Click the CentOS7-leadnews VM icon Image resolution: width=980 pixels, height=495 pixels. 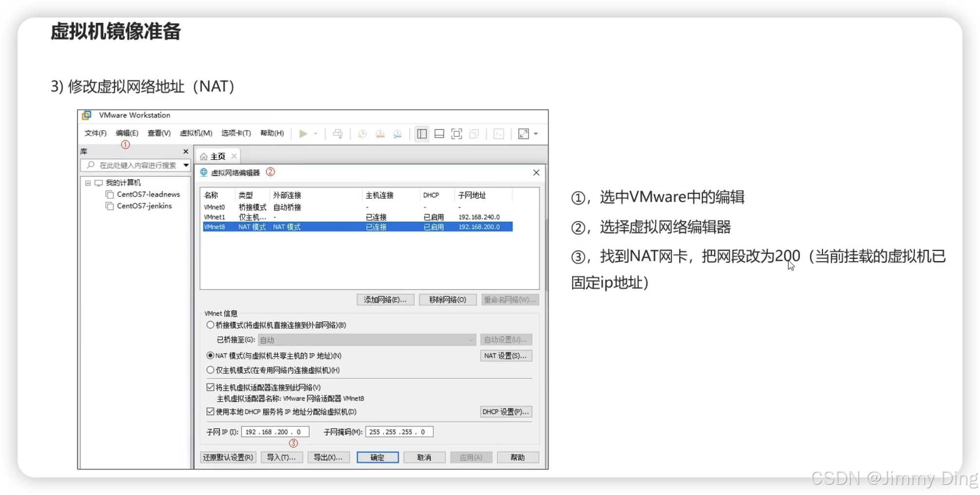109,194
